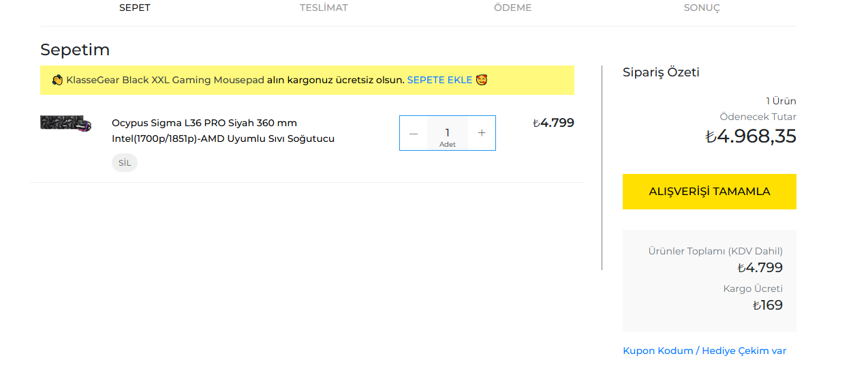Click the Ürünler Toplamı (KDV Dahil) label
868x384 pixels.
715,251
